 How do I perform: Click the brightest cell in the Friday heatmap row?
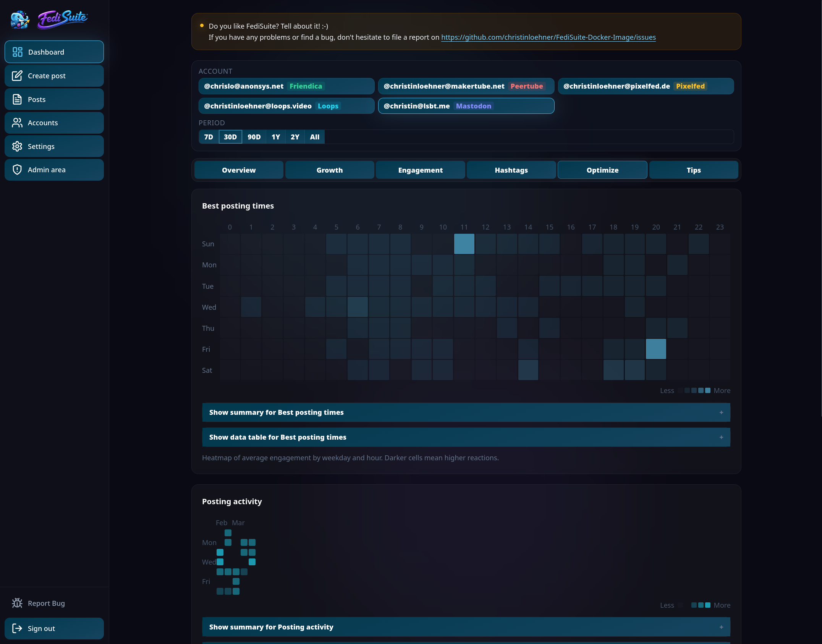656,349
